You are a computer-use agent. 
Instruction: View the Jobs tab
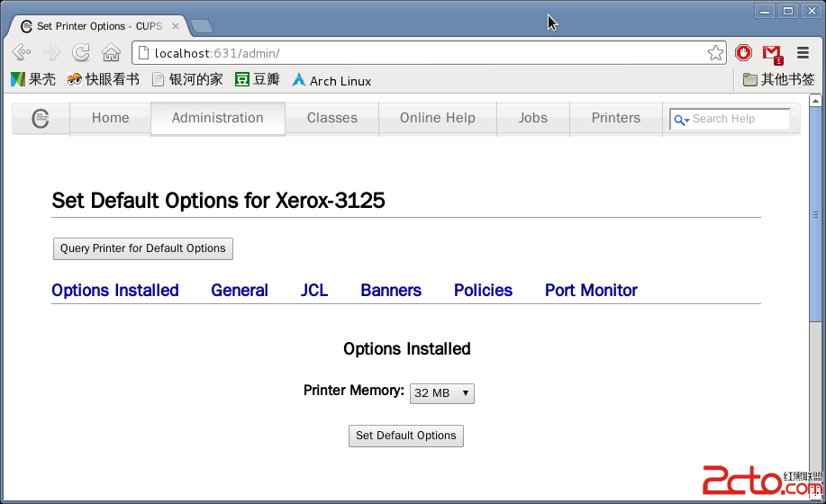[x=532, y=118]
